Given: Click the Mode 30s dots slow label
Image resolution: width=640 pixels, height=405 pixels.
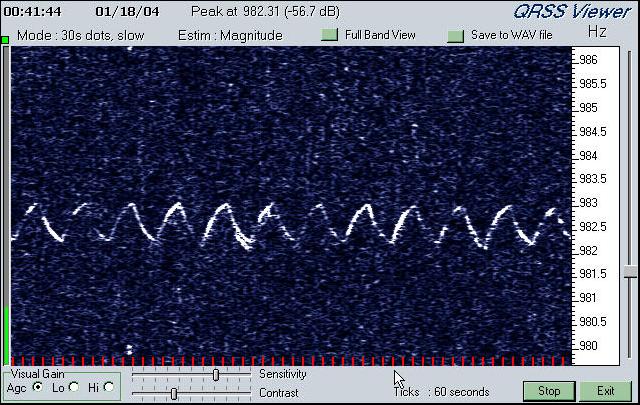Looking at the screenshot, I should pos(80,36).
